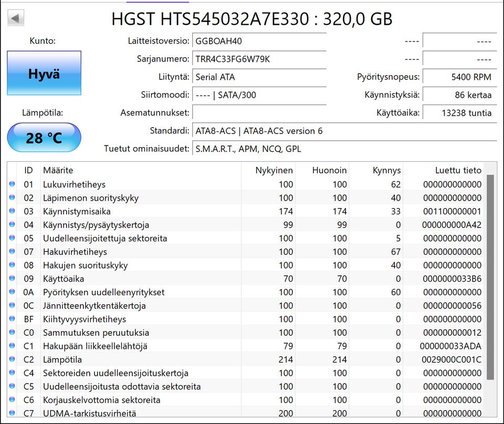Click raw value 0029000C001C
Viewport: 504px width, 424px height.
tap(451, 360)
